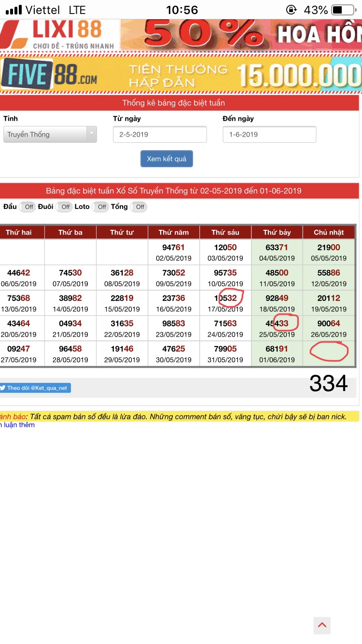Click the Chủ nhật column header
Image resolution: width=362 pixels, height=644 pixels.
click(x=329, y=232)
